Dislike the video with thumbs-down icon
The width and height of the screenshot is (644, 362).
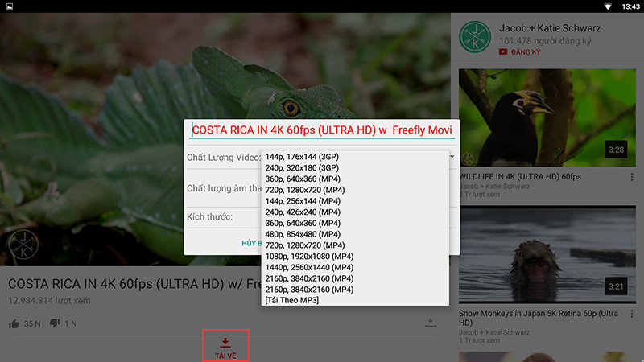[55, 324]
